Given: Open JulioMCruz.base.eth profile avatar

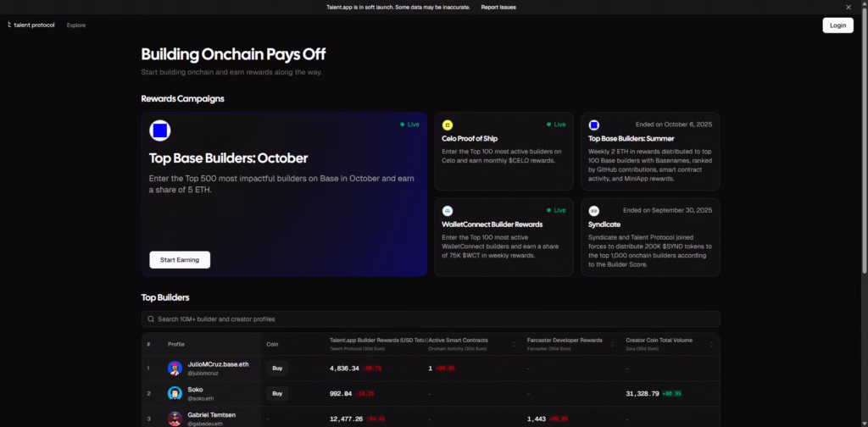Looking at the screenshot, I should pos(175,369).
